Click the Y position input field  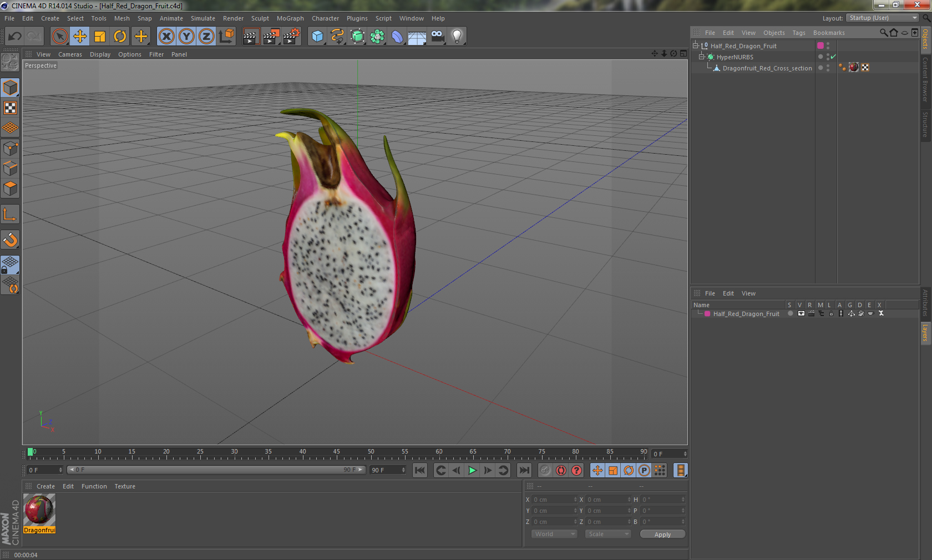[x=553, y=511]
